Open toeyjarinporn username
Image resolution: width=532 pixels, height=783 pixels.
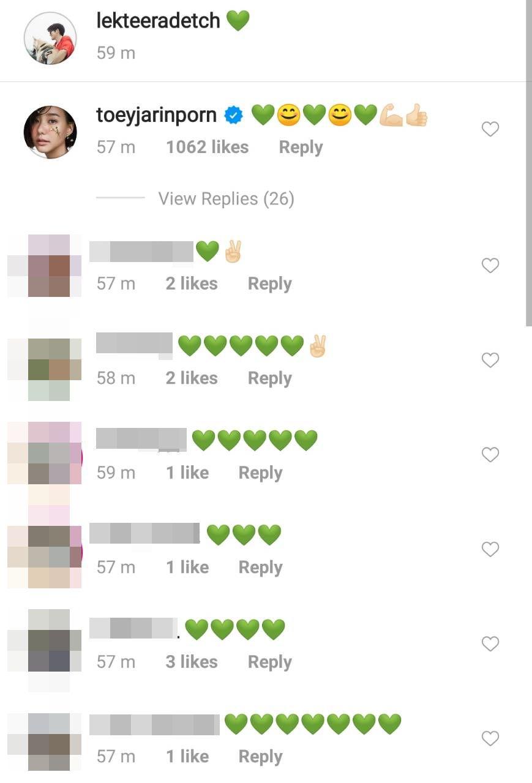156,116
